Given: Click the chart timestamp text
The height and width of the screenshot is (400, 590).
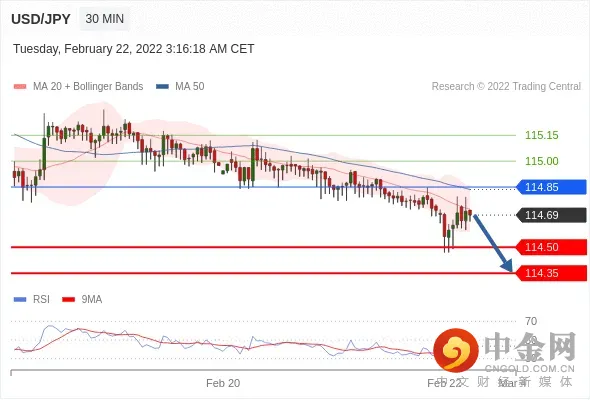Looking at the screenshot, I should (x=134, y=49).
